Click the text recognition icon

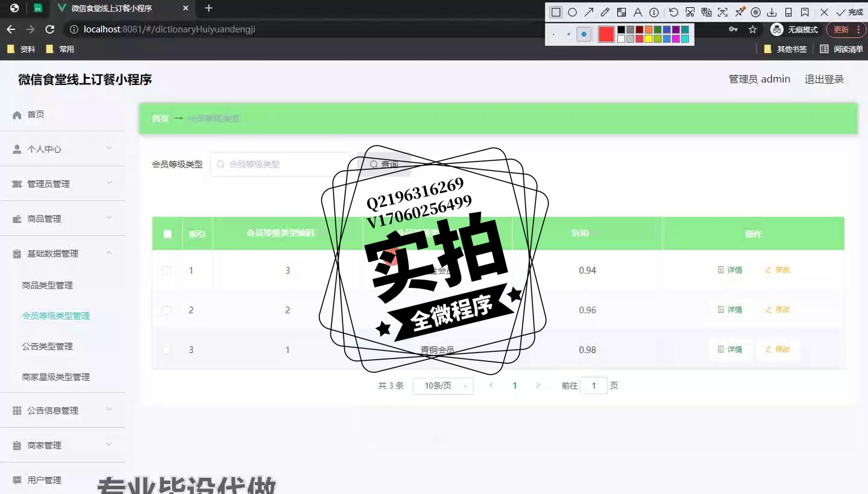point(723,12)
